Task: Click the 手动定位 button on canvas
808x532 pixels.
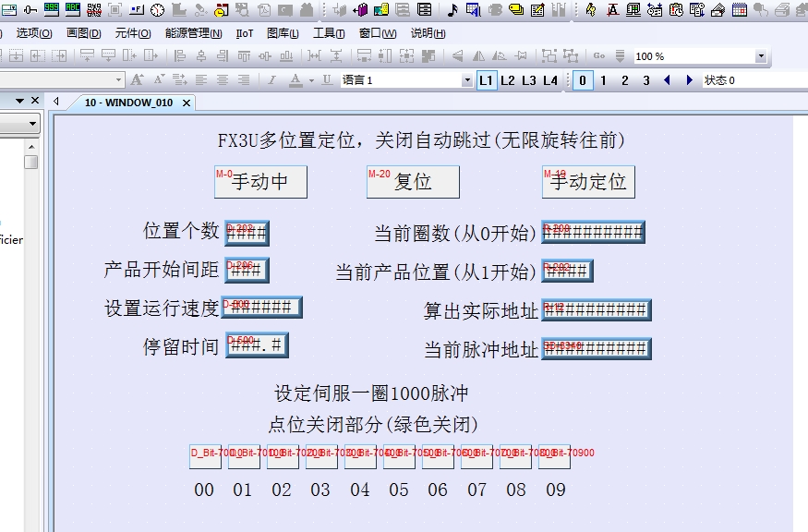Action: (x=588, y=182)
